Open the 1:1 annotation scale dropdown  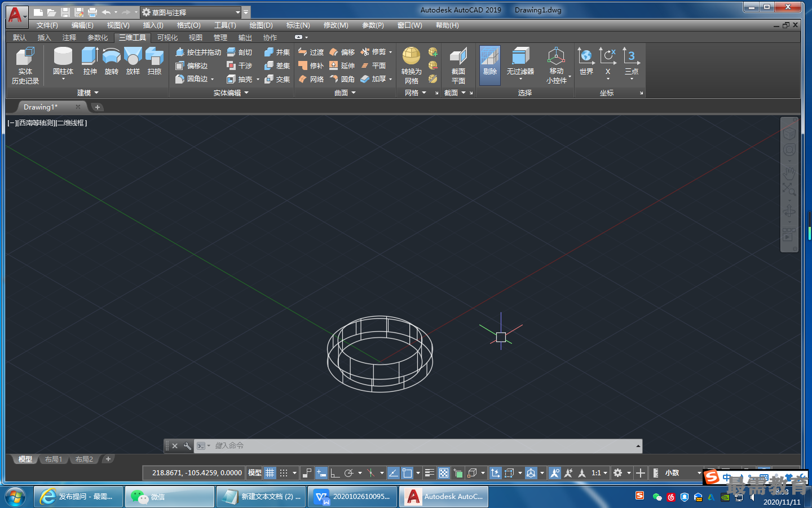click(x=599, y=473)
